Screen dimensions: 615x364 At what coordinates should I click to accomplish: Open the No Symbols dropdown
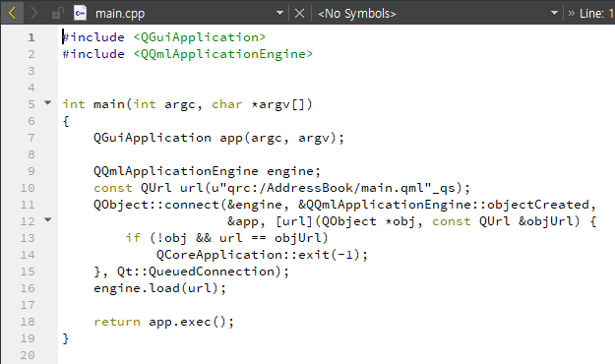click(x=554, y=13)
